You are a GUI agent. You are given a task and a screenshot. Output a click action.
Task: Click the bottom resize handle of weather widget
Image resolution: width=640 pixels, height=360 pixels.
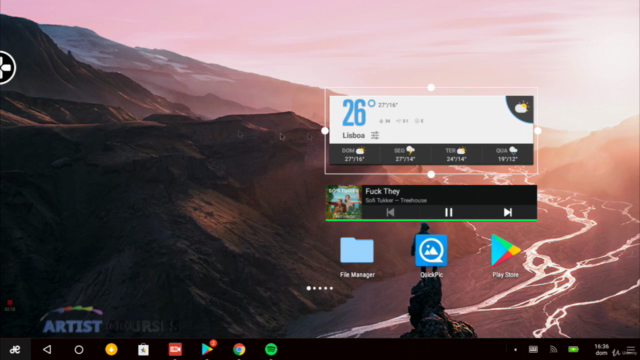431,174
